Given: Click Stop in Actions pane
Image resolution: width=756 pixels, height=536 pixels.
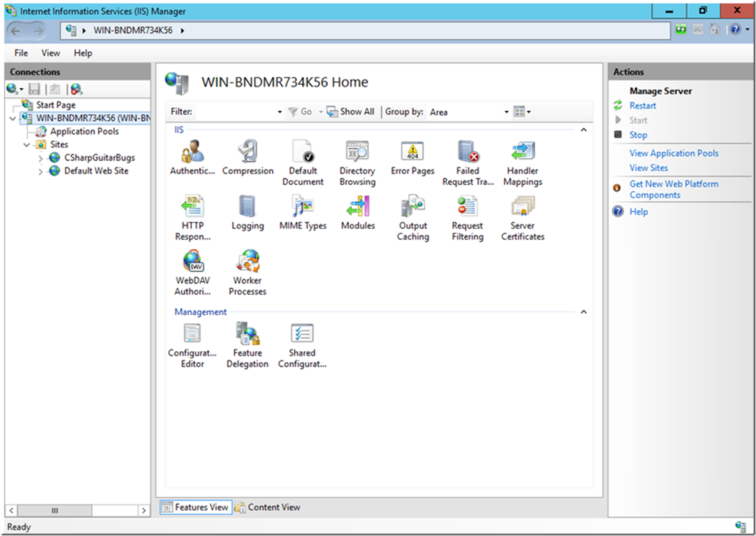Looking at the screenshot, I should (638, 135).
